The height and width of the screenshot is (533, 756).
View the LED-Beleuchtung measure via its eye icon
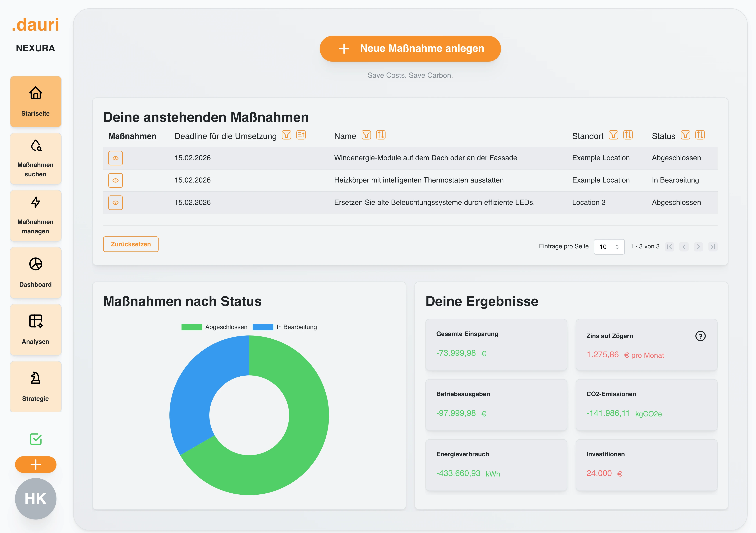116,203
